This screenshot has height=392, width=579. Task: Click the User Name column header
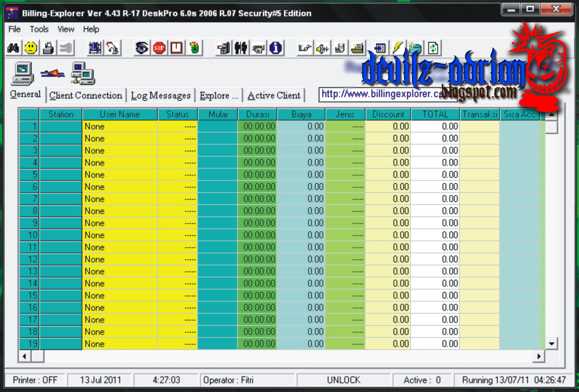point(120,114)
